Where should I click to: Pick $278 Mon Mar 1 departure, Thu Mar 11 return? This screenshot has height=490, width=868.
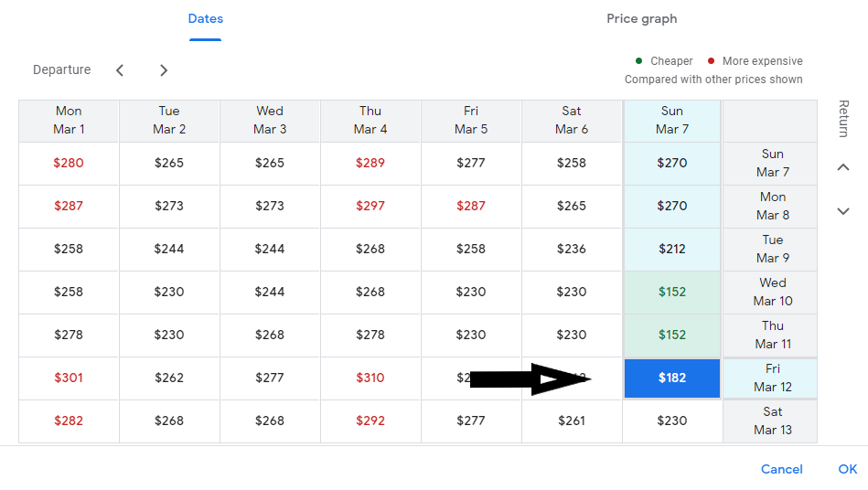coord(69,335)
